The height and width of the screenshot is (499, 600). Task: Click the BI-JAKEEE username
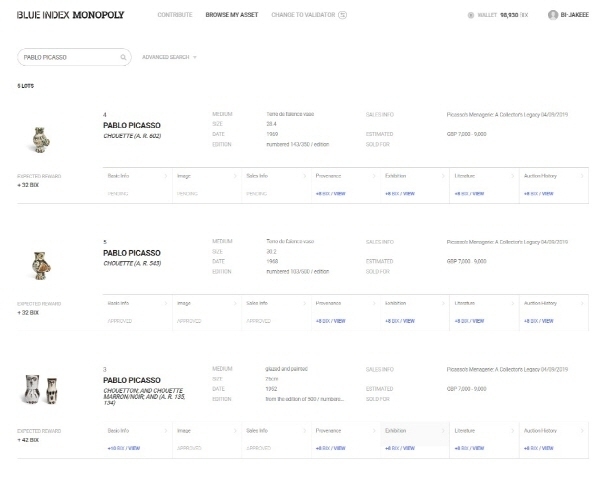(574, 15)
